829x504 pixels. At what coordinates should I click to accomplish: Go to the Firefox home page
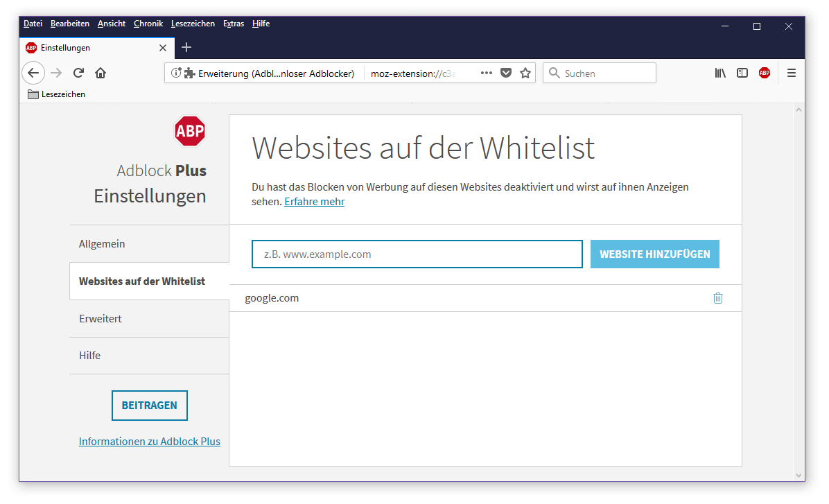click(x=101, y=73)
